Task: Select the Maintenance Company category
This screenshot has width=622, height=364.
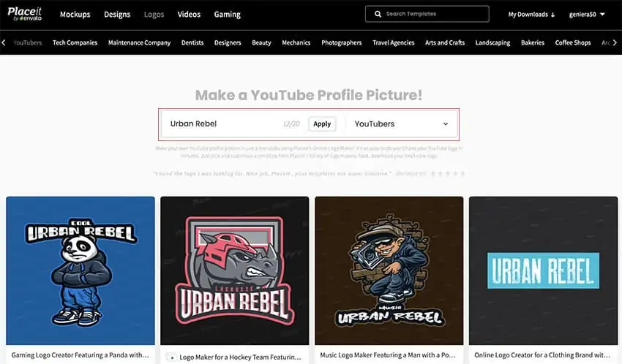Action: pyautogui.click(x=139, y=42)
